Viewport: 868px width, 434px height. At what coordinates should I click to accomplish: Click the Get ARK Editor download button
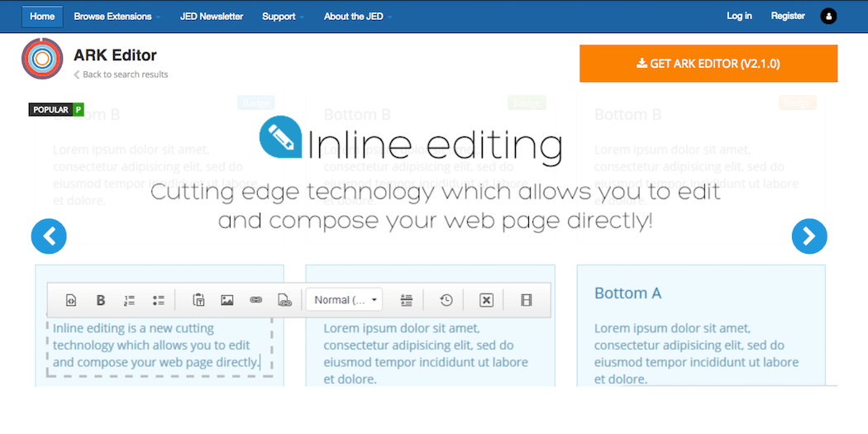[708, 64]
